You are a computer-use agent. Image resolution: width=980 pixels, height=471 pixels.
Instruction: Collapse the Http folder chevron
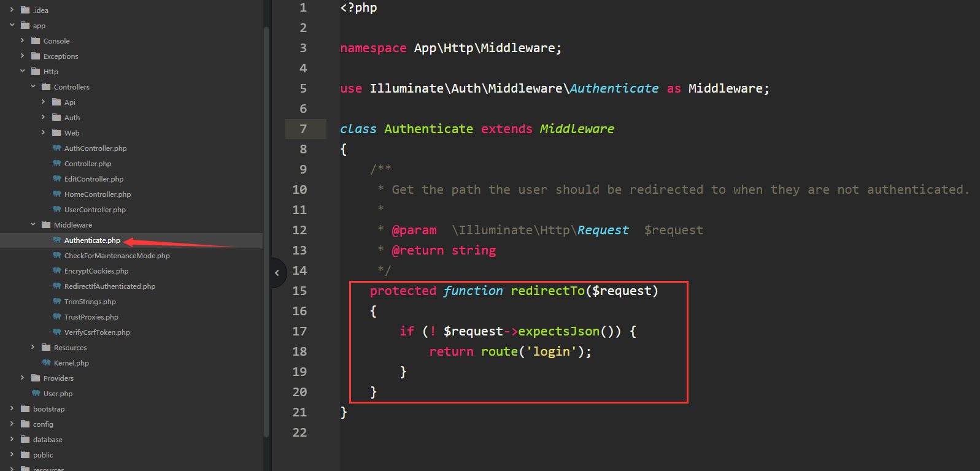(x=23, y=71)
